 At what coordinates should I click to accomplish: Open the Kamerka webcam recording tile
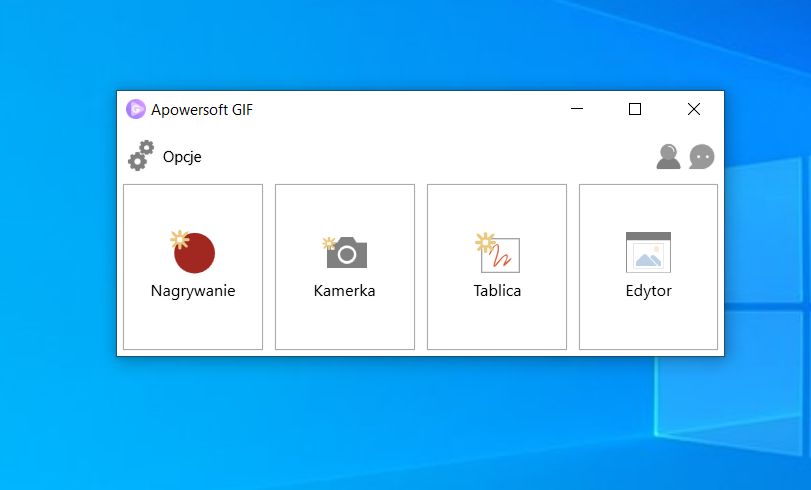click(345, 267)
